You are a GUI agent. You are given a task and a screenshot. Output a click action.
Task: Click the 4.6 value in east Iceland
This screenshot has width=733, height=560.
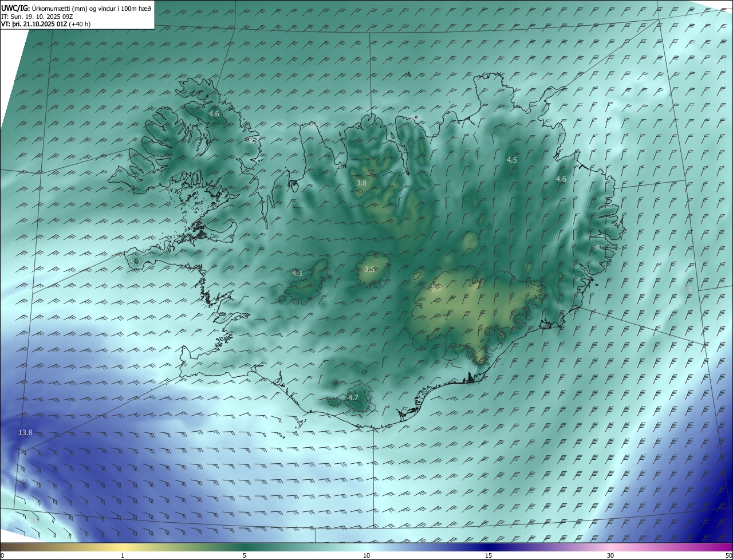[x=561, y=179]
